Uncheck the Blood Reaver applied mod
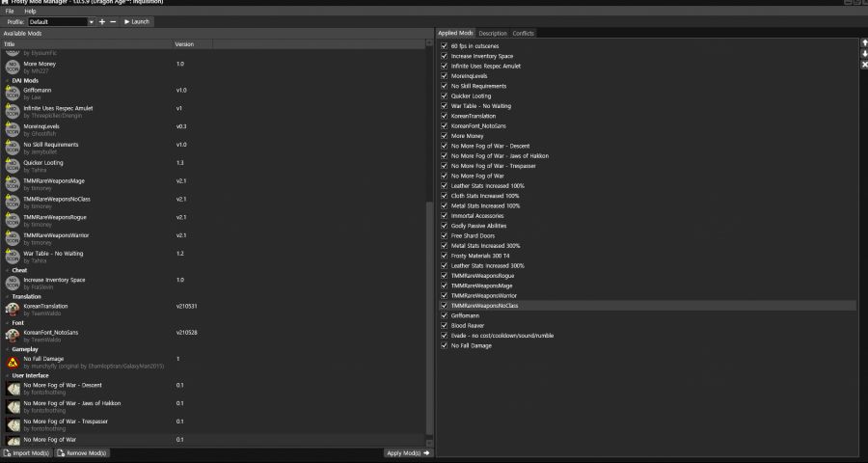 tap(444, 326)
